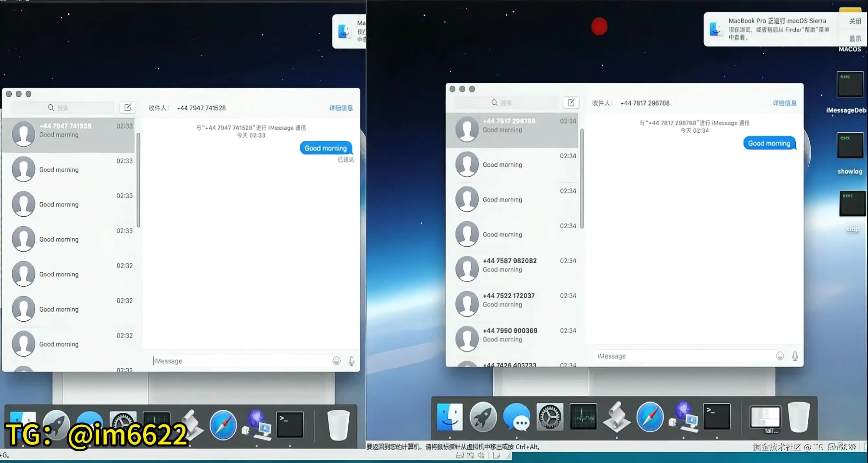
Task: Click Good morning bubble in left chat
Action: point(326,148)
